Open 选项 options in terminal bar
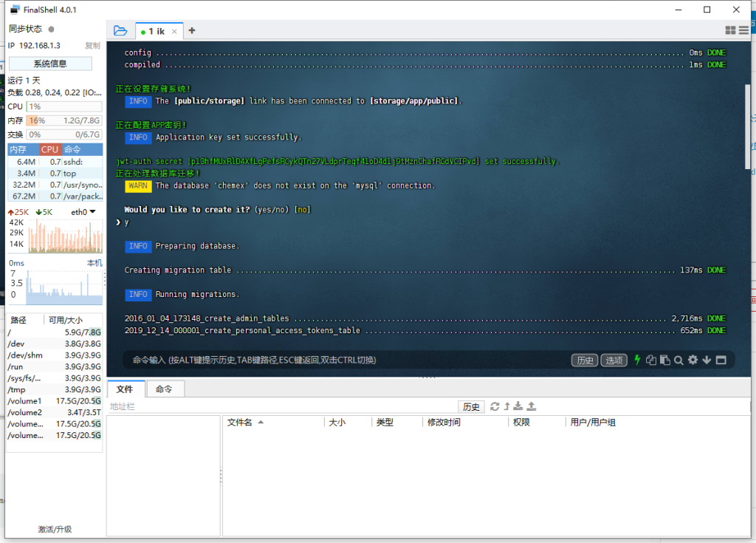 pos(614,361)
